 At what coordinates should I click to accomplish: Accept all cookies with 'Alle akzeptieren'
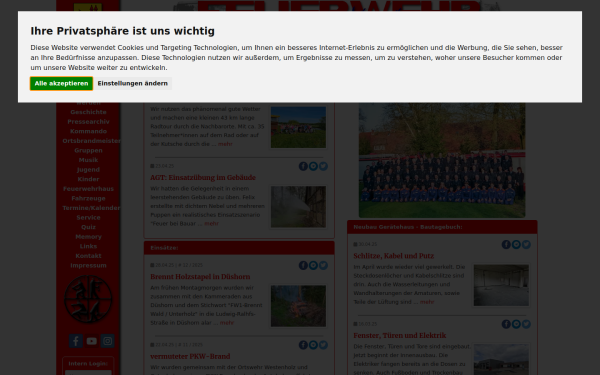(61, 83)
